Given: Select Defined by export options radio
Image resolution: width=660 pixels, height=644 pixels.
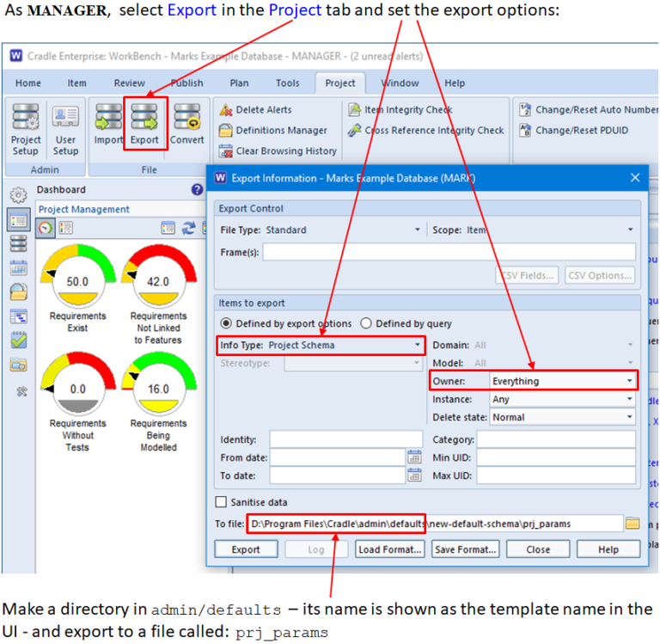Looking at the screenshot, I should [x=227, y=323].
